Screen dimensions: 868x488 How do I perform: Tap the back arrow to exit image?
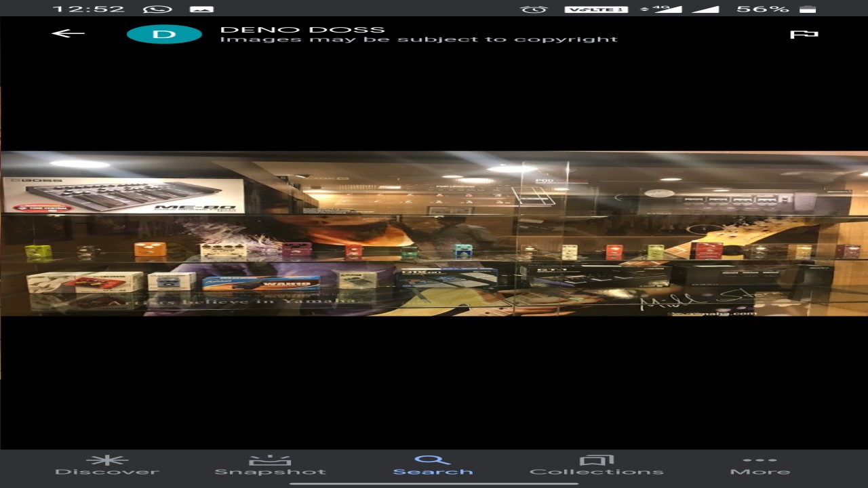point(68,33)
